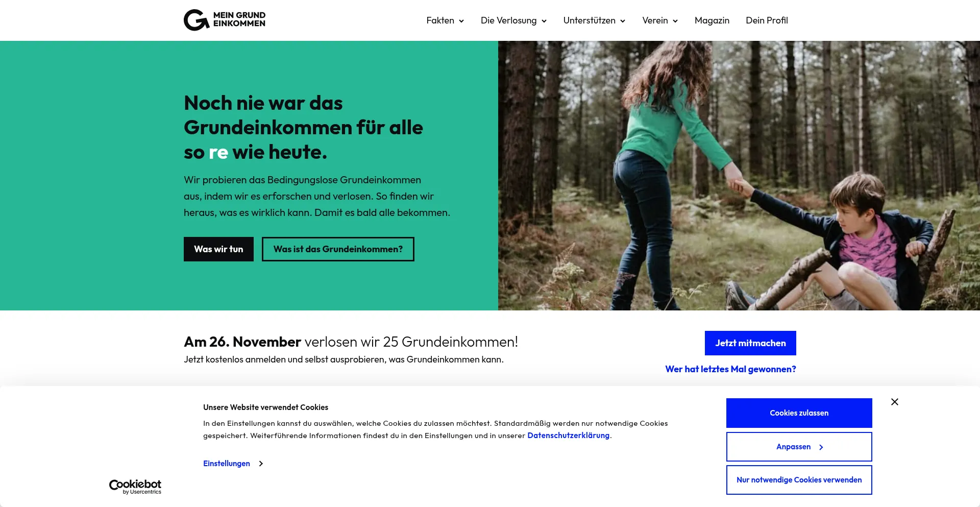
Task: Click the forest children hero photo
Action: tap(739, 176)
